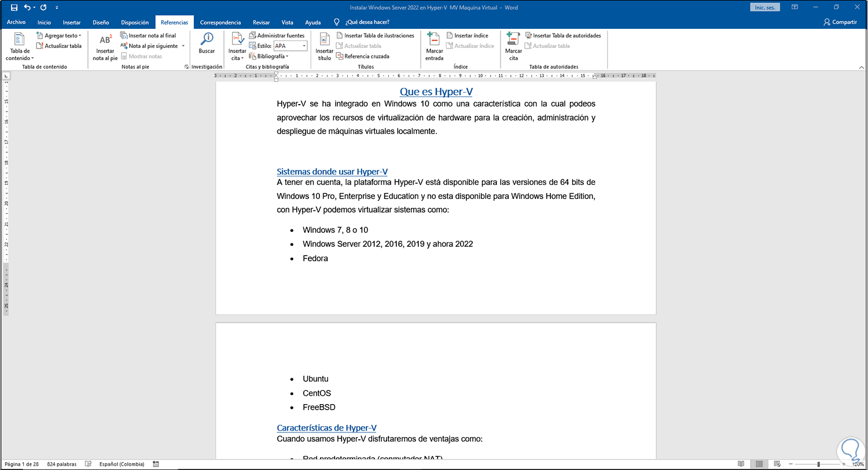
Task: Click Marcar cita
Action: (x=513, y=47)
